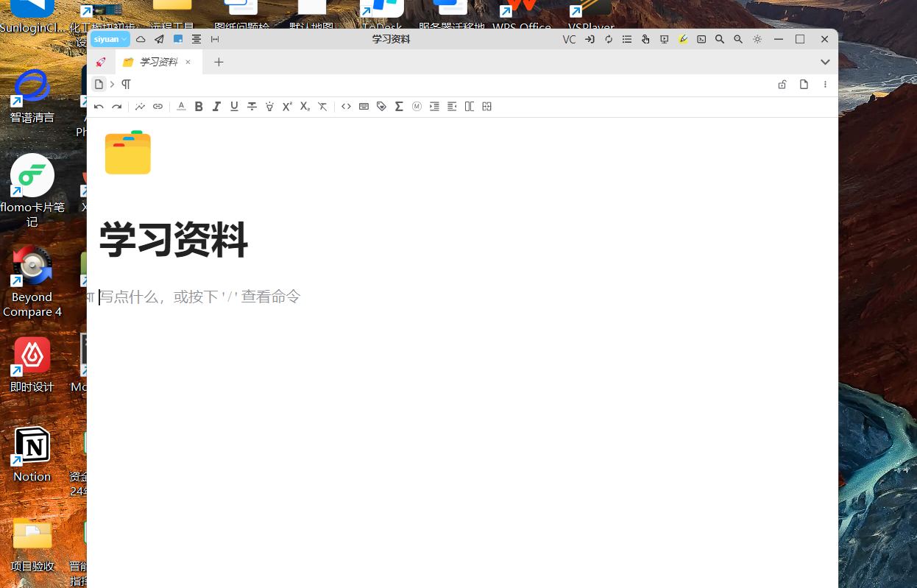Image resolution: width=917 pixels, height=588 pixels.
Task: Click the 学习资料 document title
Action: (174, 240)
